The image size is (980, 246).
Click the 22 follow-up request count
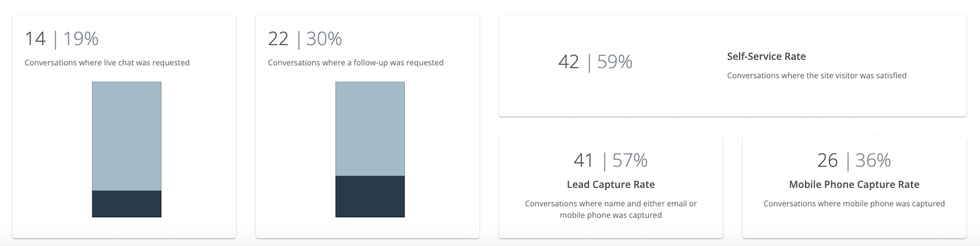278,39
